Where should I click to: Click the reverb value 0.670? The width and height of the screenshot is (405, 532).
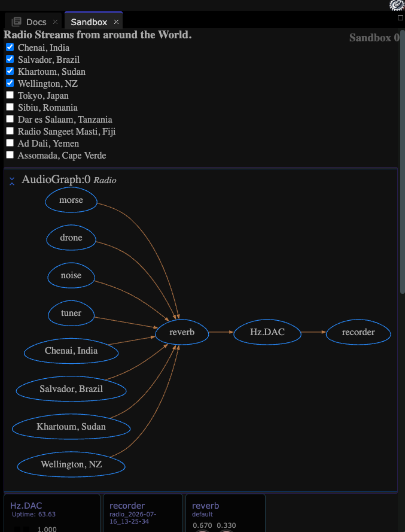[x=202, y=525]
